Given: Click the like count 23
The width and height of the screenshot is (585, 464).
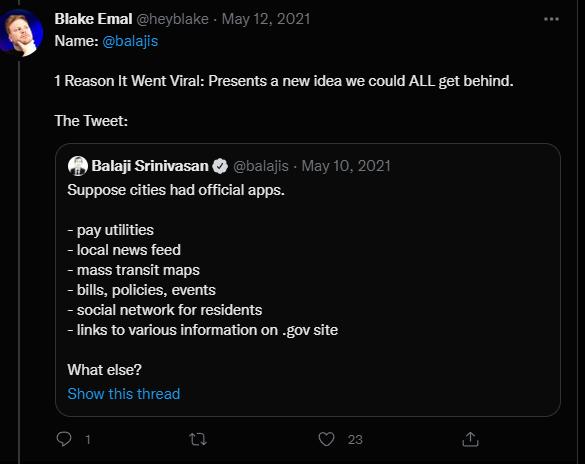Looking at the screenshot, I should click(x=355, y=440).
